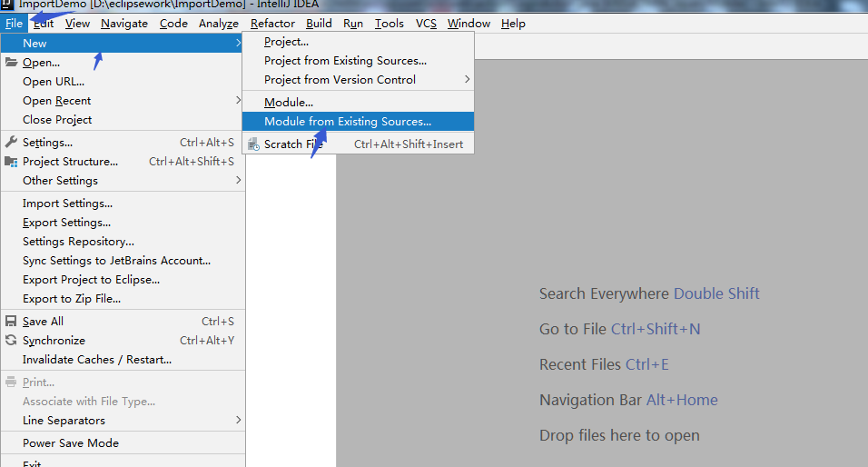Click the Double Shift shortcut text
The image size is (868, 467).
click(x=716, y=293)
